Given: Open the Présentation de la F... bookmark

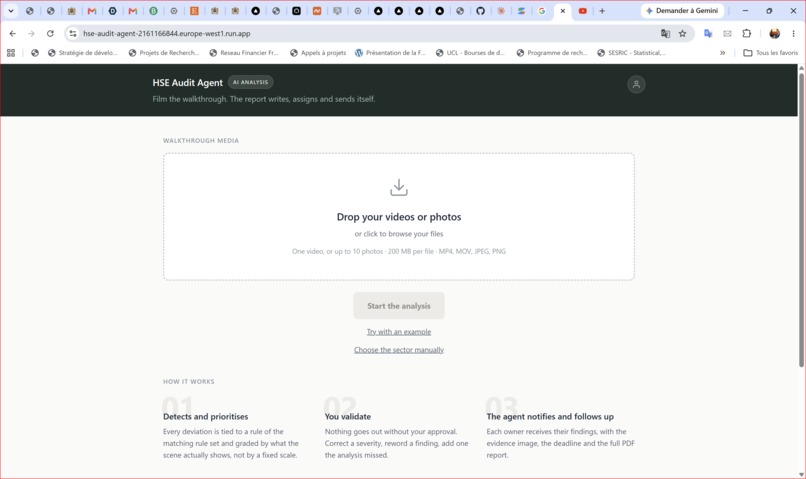Looking at the screenshot, I should click(390, 52).
